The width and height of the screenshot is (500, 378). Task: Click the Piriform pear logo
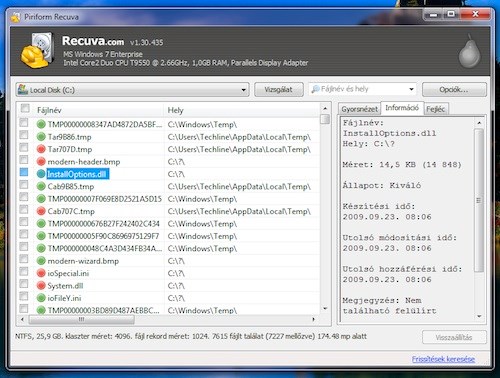(469, 51)
